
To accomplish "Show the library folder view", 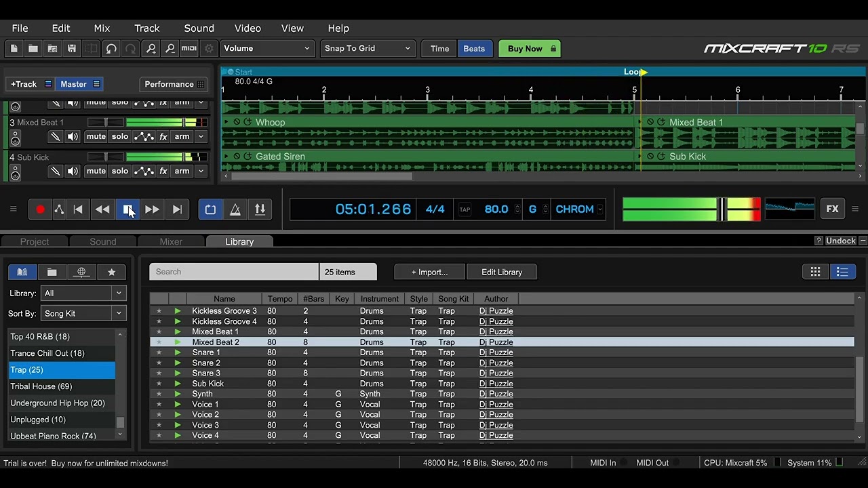I will click(52, 272).
